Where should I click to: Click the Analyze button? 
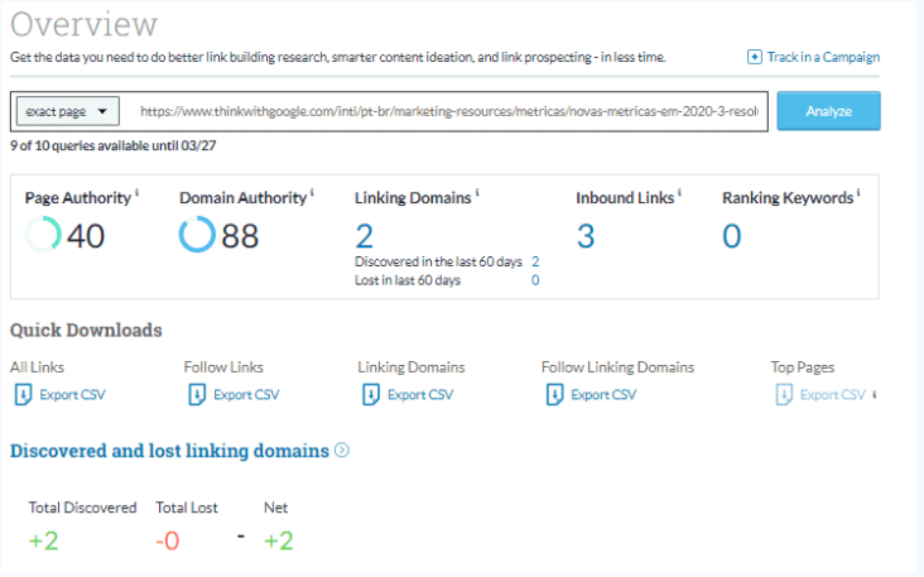pyautogui.click(x=828, y=111)
